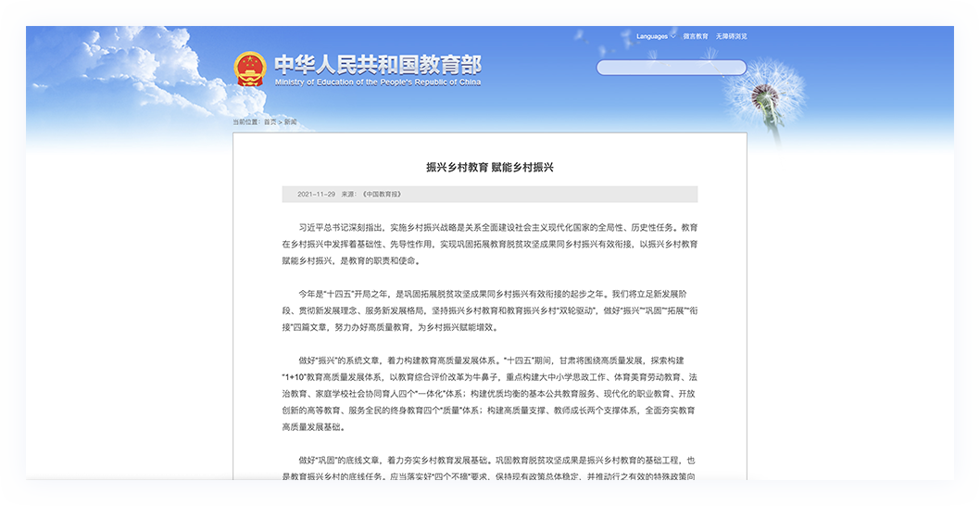Go to 首页 in breadcrumb
Image resolution: width=980 pixels, height=506 pixels.
click(x=270, y=122)
